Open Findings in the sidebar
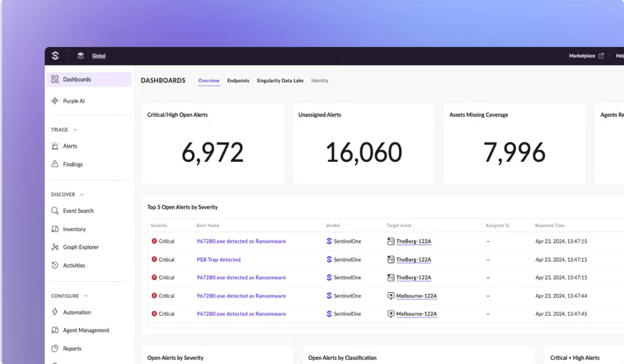 pos(73,164)
